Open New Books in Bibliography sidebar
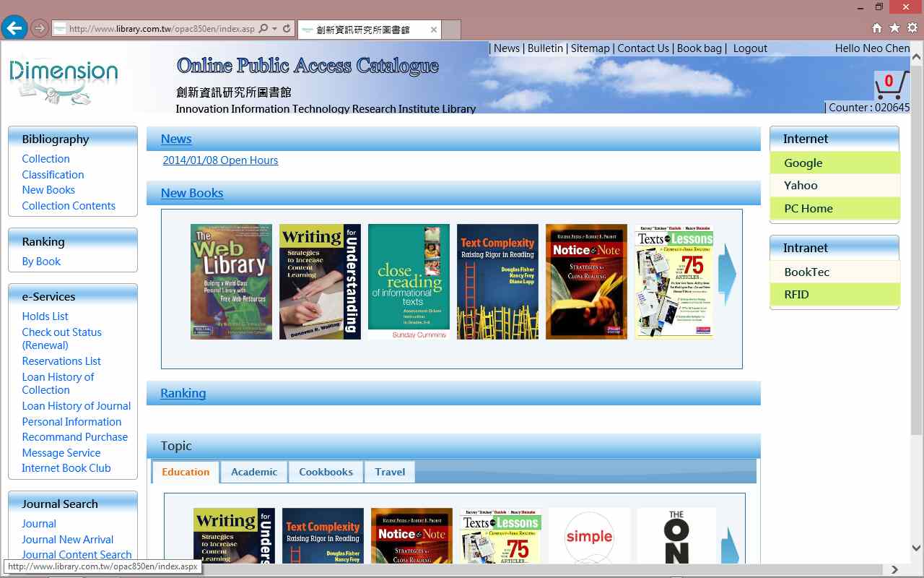The width and height of the screenshot is (924, 578). (x=48, y=190)
